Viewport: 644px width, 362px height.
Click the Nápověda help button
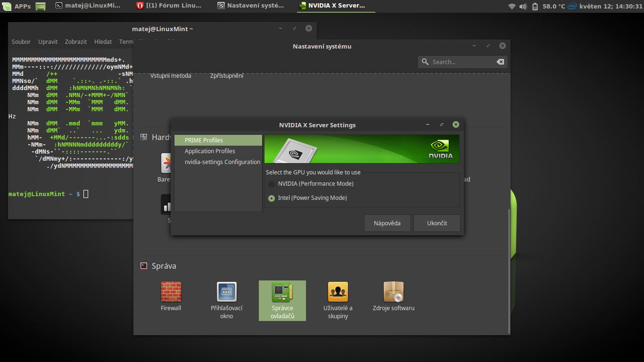click(387, 223)
